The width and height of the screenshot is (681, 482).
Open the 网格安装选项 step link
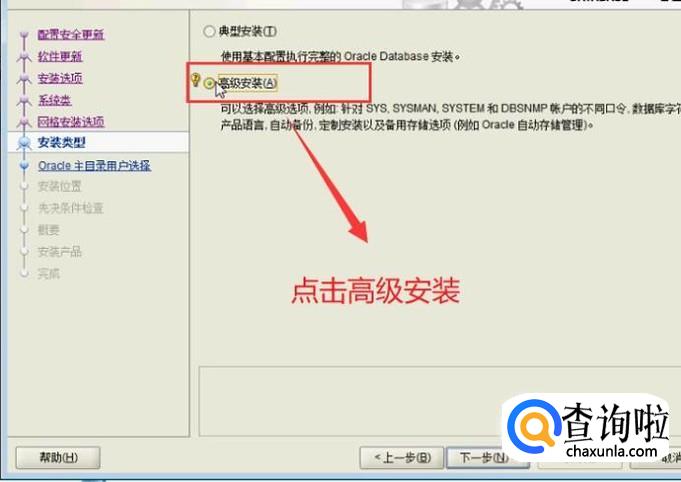coord(71,122)
